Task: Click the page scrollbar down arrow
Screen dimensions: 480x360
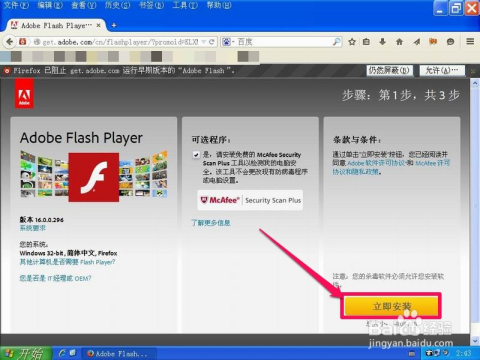Action: [475, 341]
